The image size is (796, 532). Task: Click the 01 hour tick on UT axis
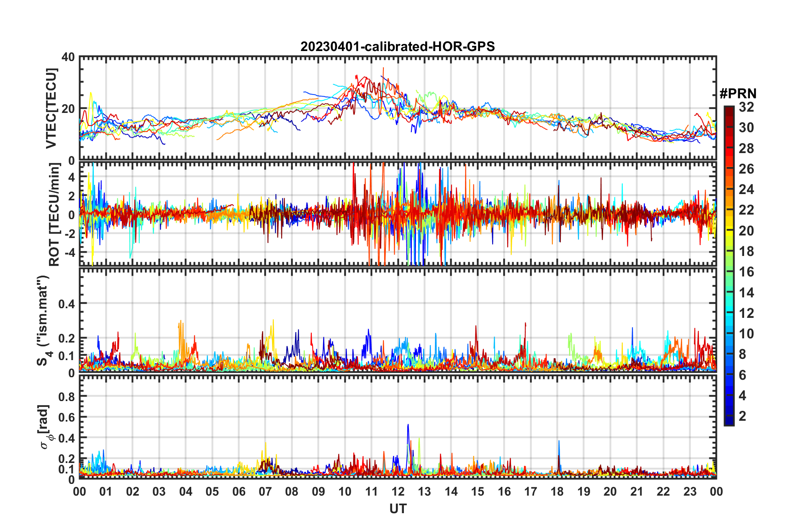pyautogui.click(x=106, y=491)
